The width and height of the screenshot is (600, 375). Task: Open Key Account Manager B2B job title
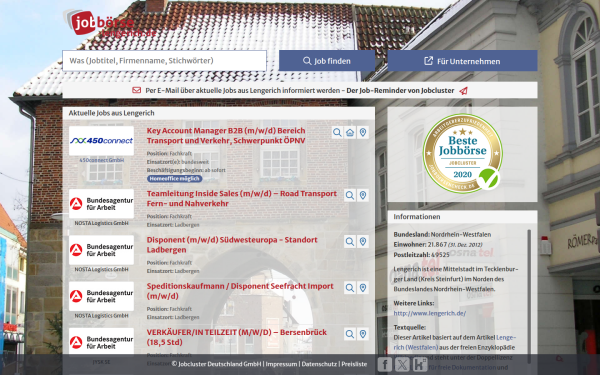226,135
